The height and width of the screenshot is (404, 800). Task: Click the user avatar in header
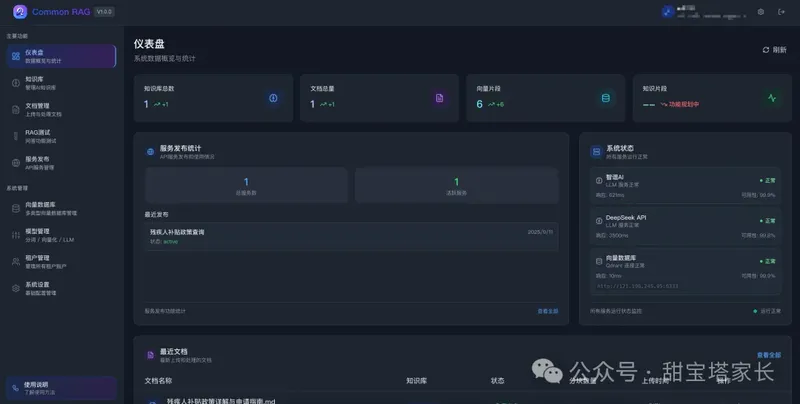coord(667,12)
